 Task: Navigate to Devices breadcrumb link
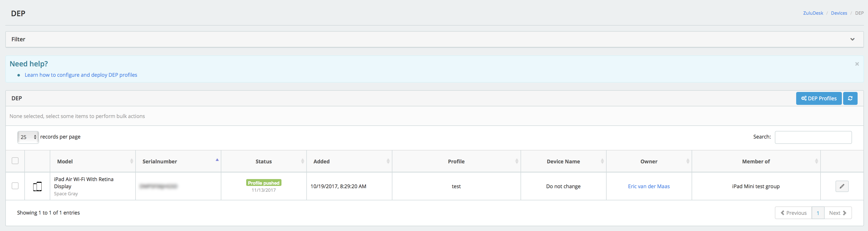[x=839, y=13]
